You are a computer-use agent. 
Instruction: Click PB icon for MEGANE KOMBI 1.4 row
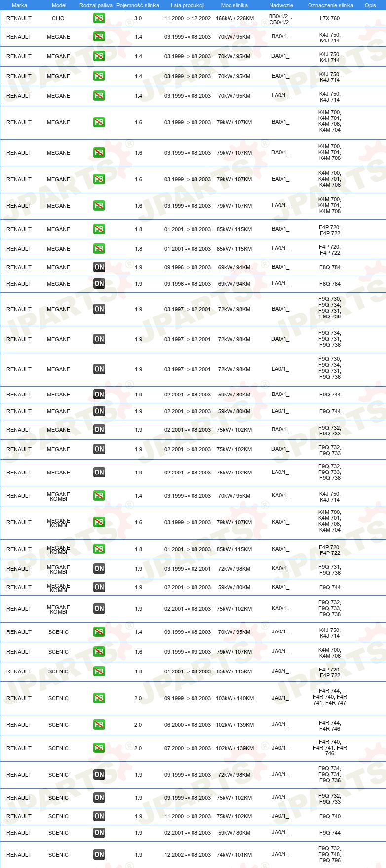point(99,496)
